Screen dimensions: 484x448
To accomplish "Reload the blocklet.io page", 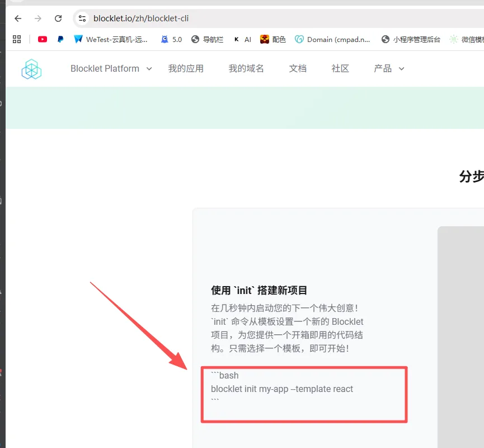I will click(58, 18).
